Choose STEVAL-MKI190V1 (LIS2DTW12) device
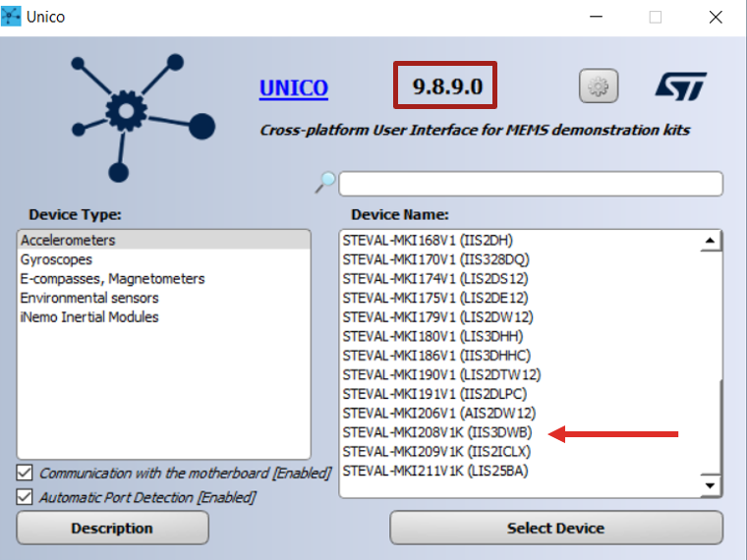 coord(520,374)
